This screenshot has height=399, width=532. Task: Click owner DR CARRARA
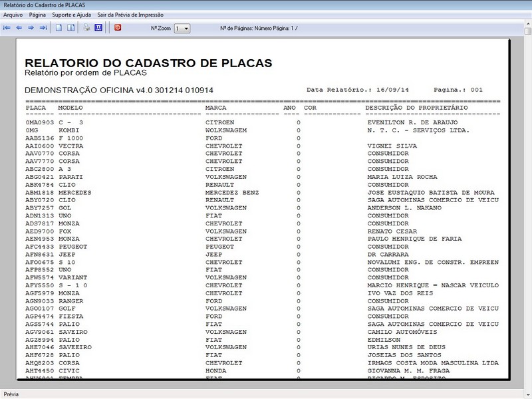(388, 255)
